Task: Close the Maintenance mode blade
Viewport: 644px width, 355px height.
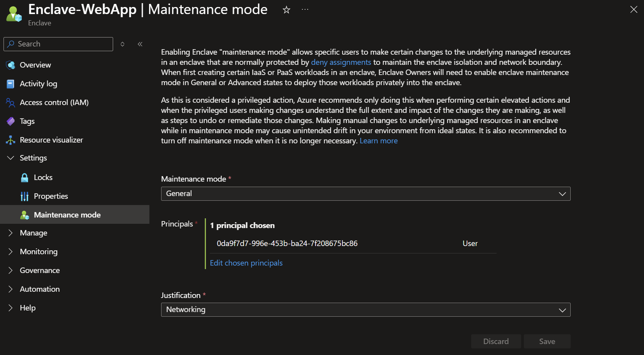Action: [633, 9]
